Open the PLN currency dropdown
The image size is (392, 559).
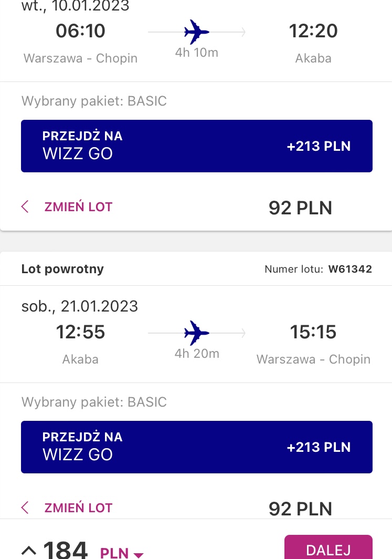[122, 553]
